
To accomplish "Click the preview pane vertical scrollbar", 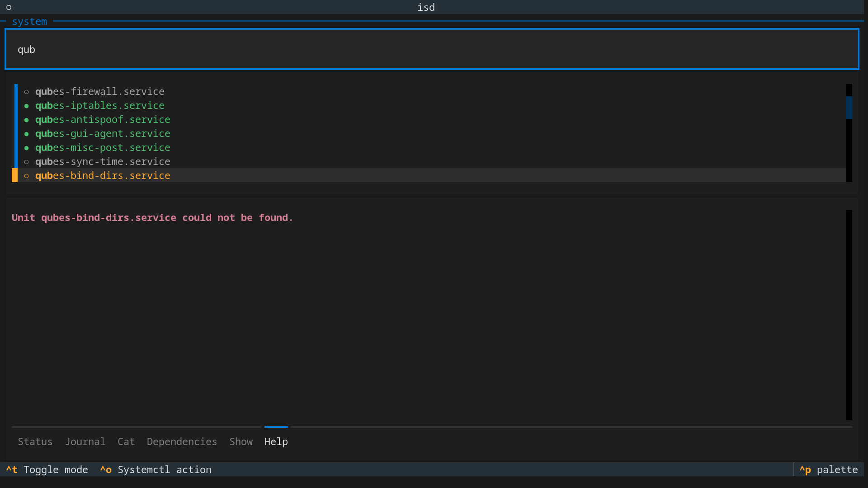I will pyautogui.click(x=849, y=315).
